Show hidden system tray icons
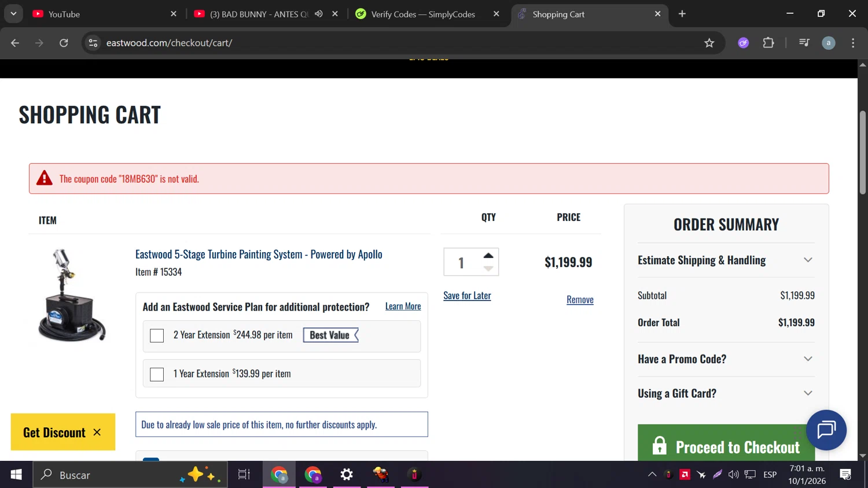The image size is (868, 488). [x=652, y=475]
